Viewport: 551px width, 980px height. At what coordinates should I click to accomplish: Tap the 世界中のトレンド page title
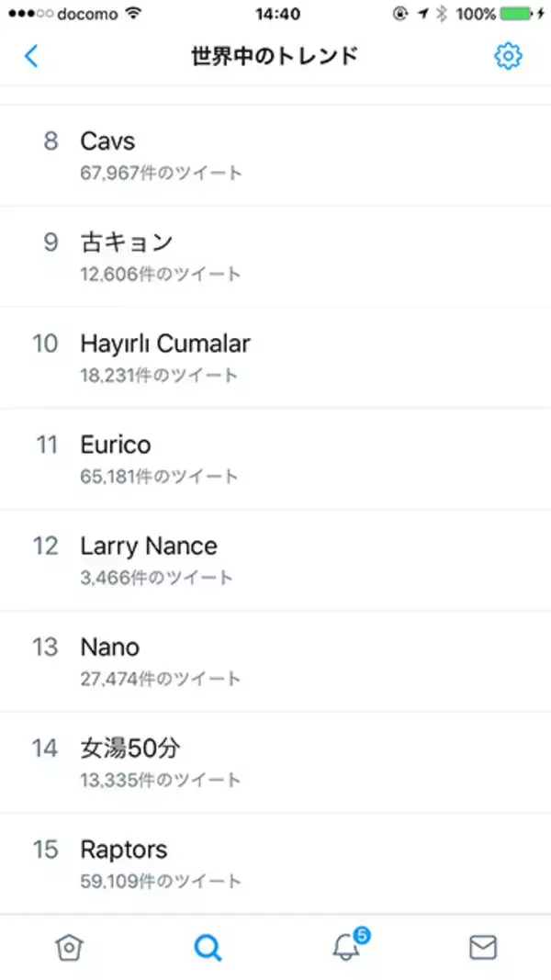(x=274, y=56)
